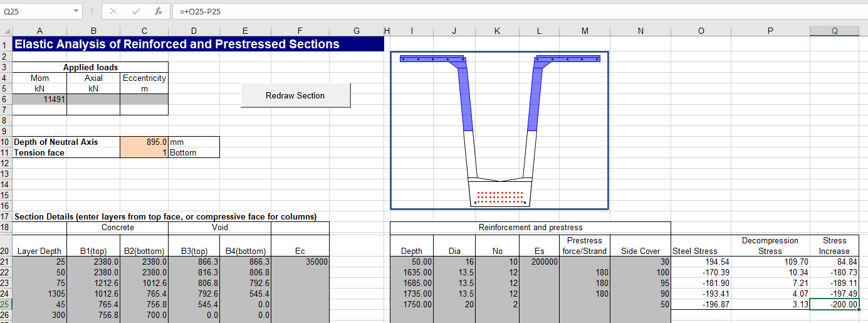Click the three-dot handle beside the Name Box
Viewport: 868px width, 323px height.
coord(92,11)
